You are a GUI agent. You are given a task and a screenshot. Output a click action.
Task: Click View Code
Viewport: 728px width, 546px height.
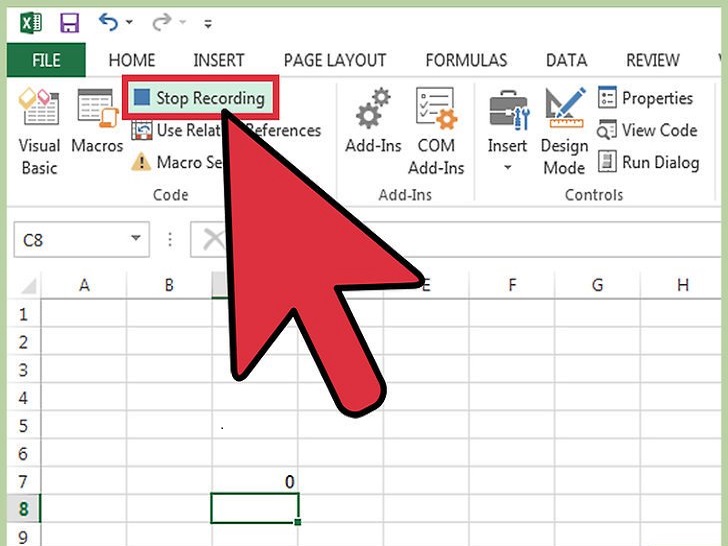(x=648, y=130)
